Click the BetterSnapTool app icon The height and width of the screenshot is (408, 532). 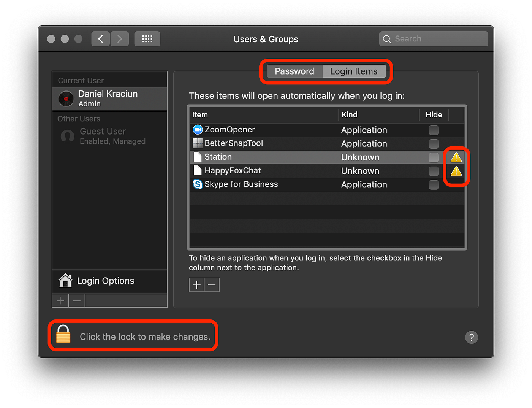coord(198,143)
